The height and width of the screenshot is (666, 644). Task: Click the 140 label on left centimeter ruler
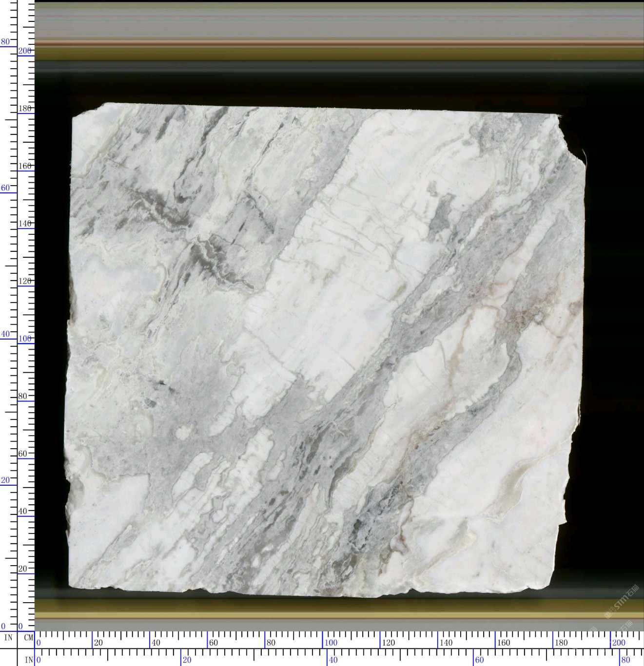pyautogui.click(x=25, y=224)
